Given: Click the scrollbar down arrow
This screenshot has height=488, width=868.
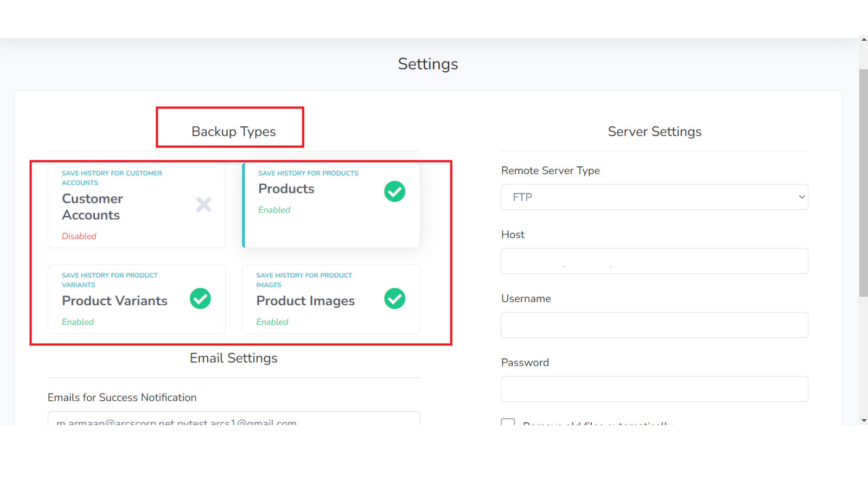Looking at the screenshot, I should [x=863, y=420].
